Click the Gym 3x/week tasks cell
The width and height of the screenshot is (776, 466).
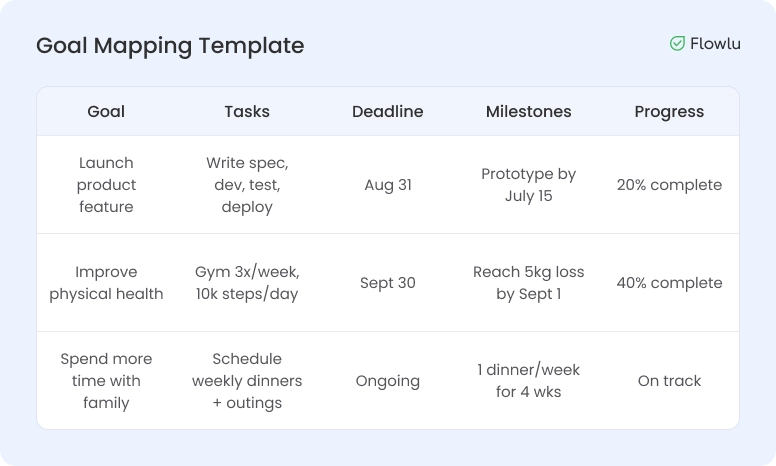pos(247,283)
